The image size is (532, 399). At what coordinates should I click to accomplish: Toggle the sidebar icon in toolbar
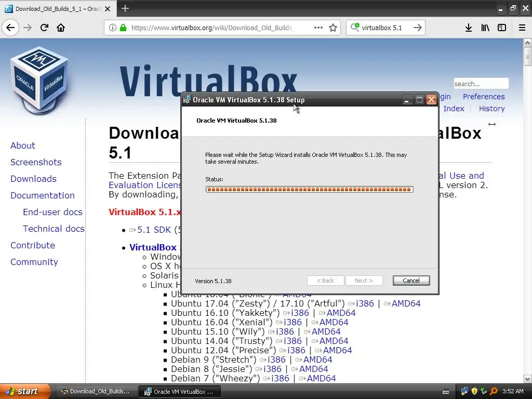[502, 28]
